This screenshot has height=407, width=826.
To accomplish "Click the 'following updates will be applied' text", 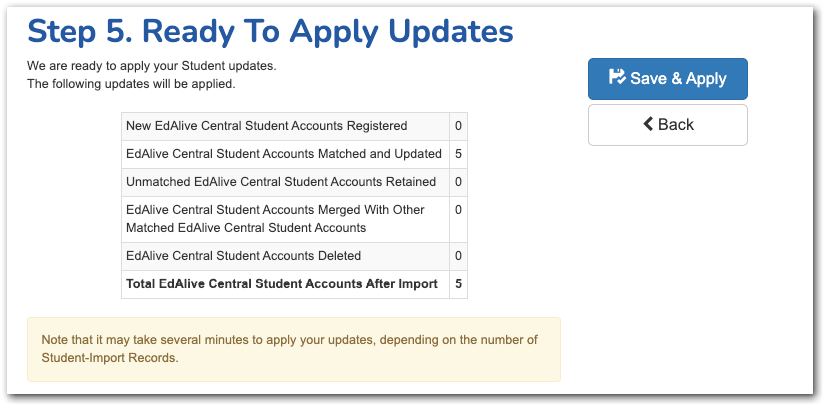I will point(131,84).
